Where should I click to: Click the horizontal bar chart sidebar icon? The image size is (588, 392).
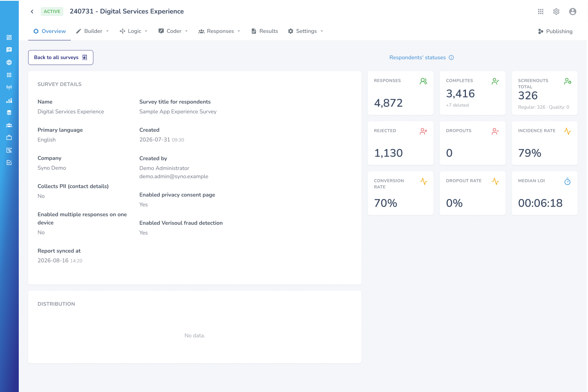[x=9, y=150]
